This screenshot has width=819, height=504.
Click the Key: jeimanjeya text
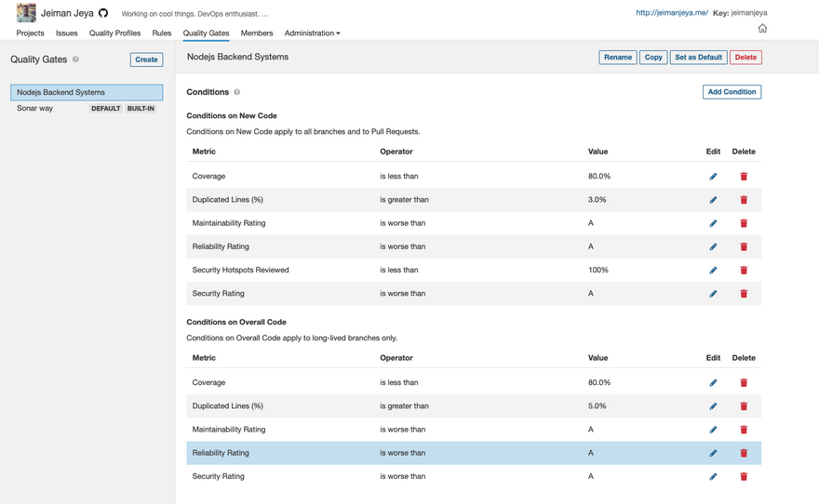click(740, 12)
